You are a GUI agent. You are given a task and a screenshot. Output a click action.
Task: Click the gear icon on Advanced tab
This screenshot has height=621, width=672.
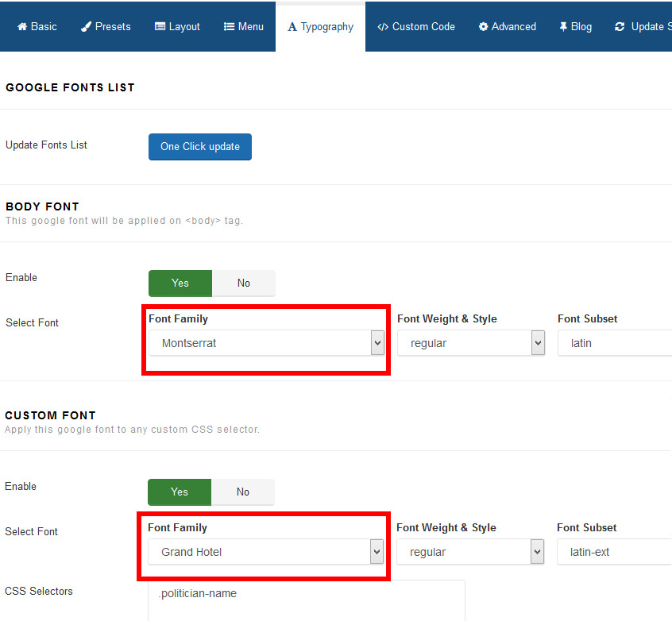pos(484,26)
